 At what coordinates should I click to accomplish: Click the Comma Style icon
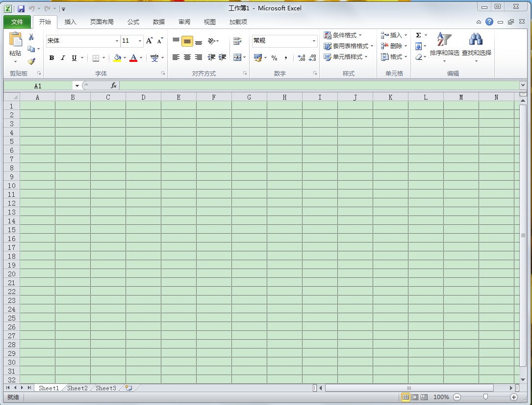286,58
